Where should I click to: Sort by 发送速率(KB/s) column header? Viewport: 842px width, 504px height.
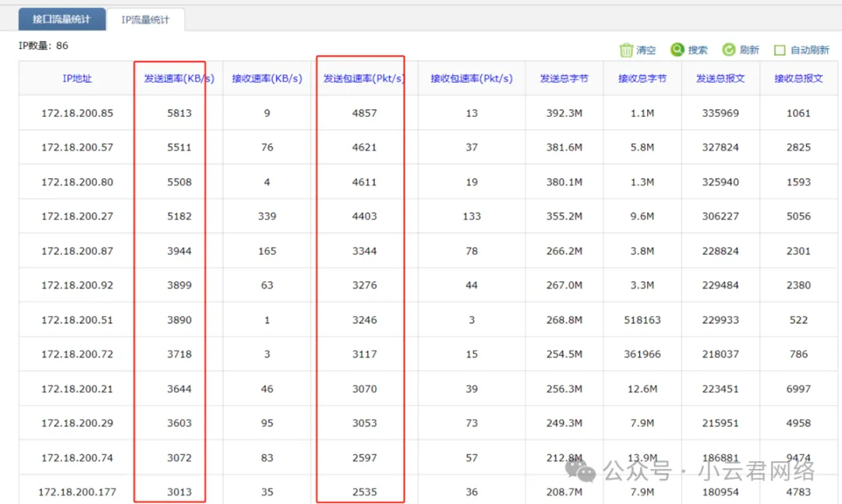point(179,79)
